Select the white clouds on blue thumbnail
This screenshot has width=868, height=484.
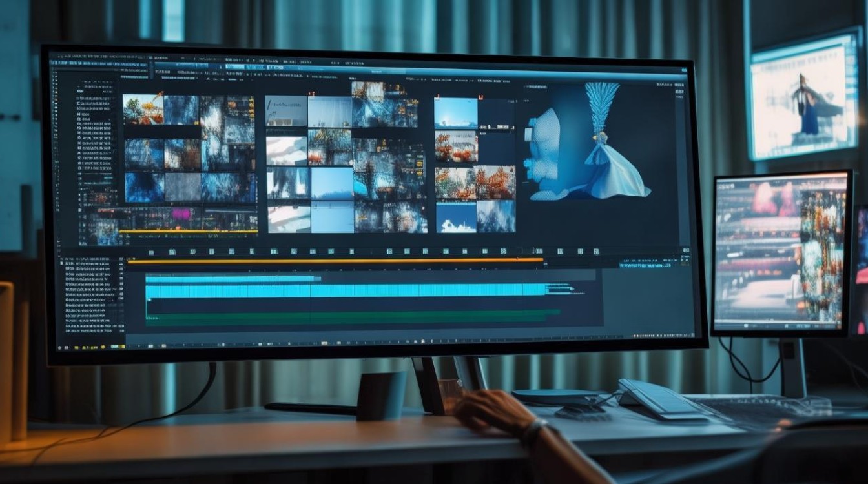click(456, 216)
